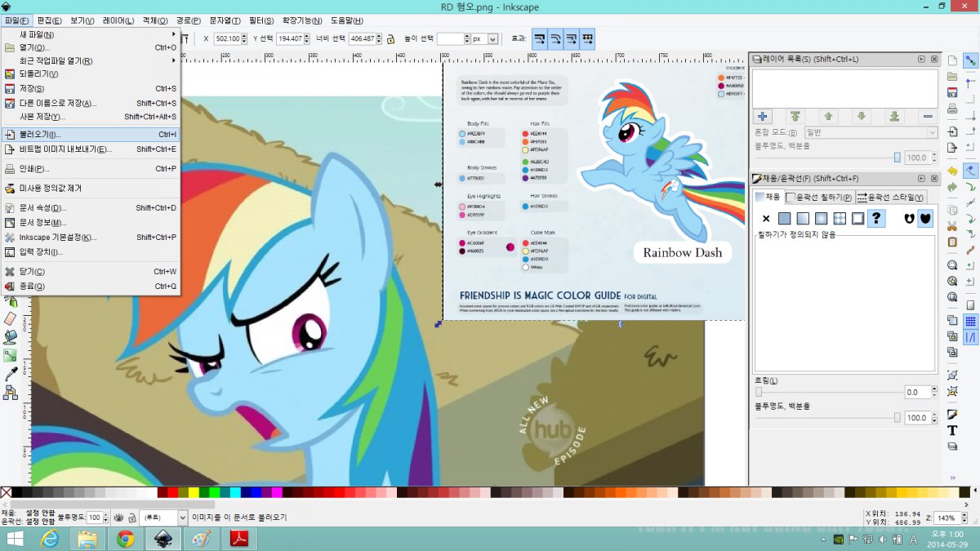Select the eraser tool in left toolbox
This screenshot has height=551, width=980.
pos(11,318)
